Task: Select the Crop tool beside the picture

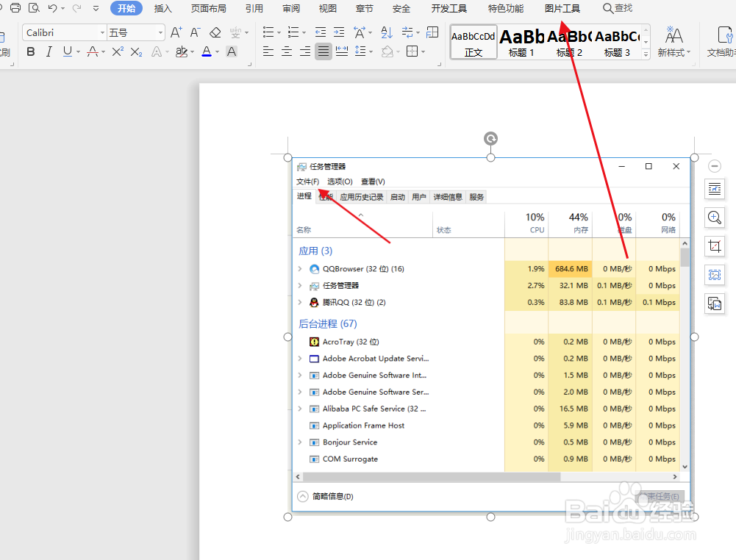Action: [x=715, y=245]
